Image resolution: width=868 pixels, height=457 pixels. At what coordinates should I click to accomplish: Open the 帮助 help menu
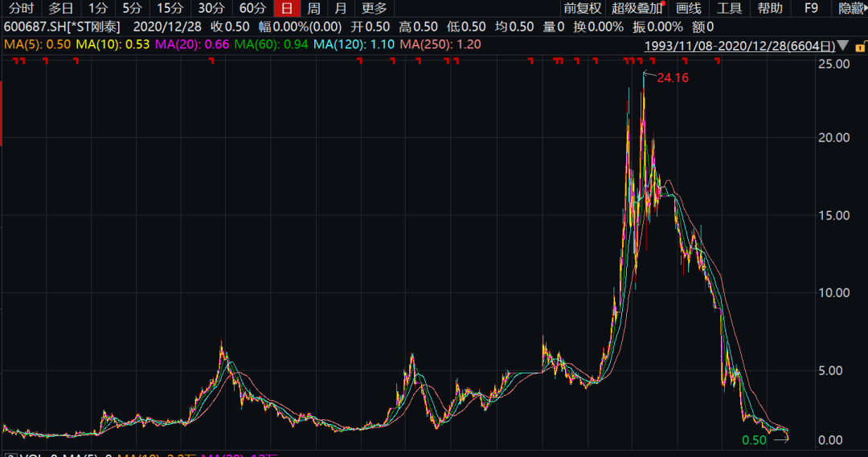tap(770, 8)
